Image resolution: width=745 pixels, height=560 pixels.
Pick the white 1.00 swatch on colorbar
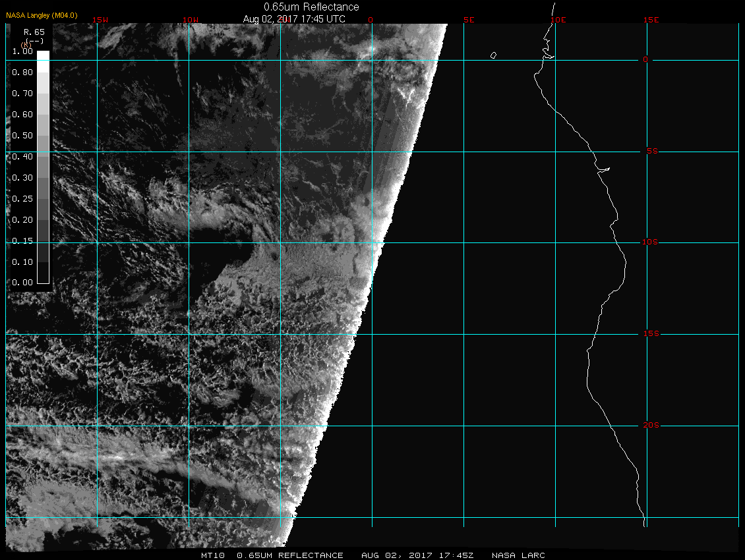(x=43, y=56)
